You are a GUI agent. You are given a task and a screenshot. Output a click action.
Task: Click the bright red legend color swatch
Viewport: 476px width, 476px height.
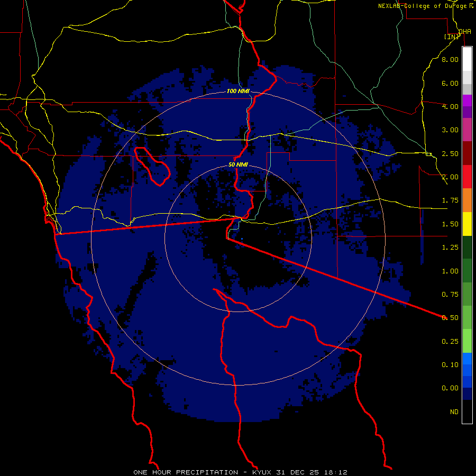[467, 177]
